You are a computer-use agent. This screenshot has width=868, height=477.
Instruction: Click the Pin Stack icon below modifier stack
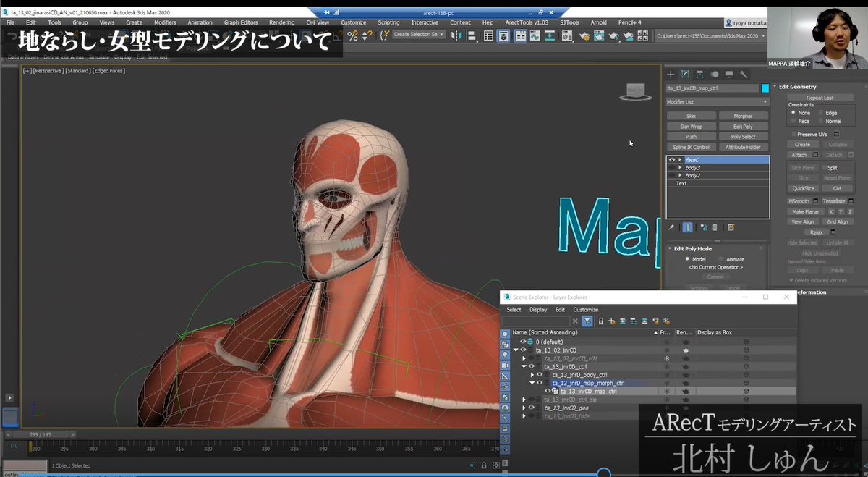tap(671, 227)
